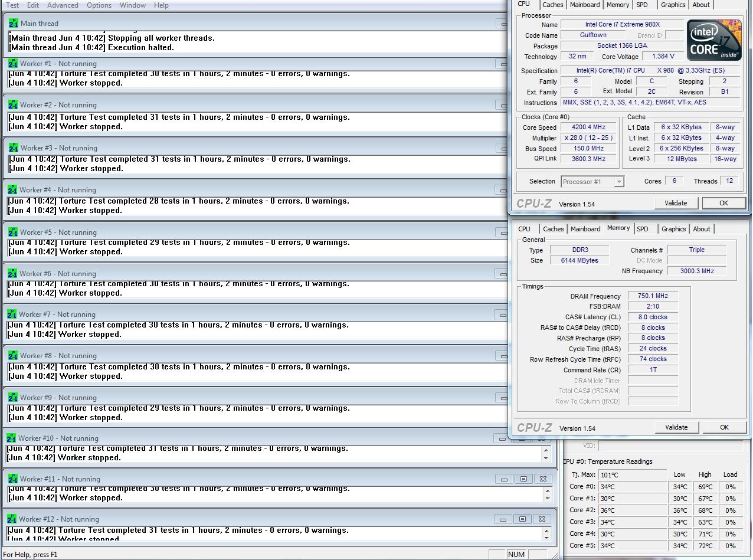Open the Edit menu in Prime95
Image resolution: width=753 pixels, height=560 pixels.
point(33,5)
